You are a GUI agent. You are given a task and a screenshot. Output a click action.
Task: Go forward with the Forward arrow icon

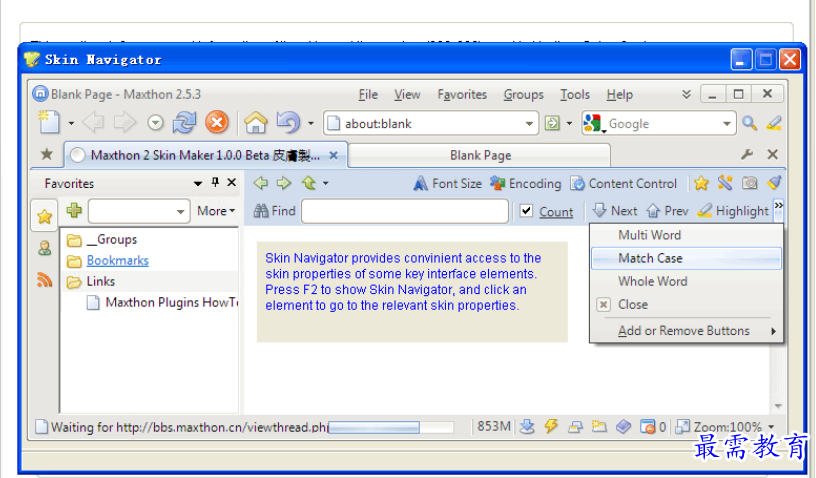click(x=125, y=123)
